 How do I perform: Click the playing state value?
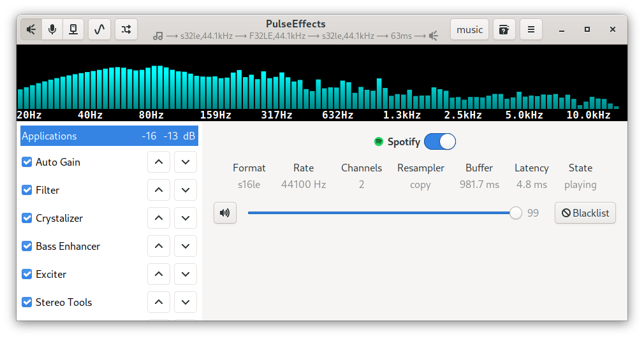[580, 185]
